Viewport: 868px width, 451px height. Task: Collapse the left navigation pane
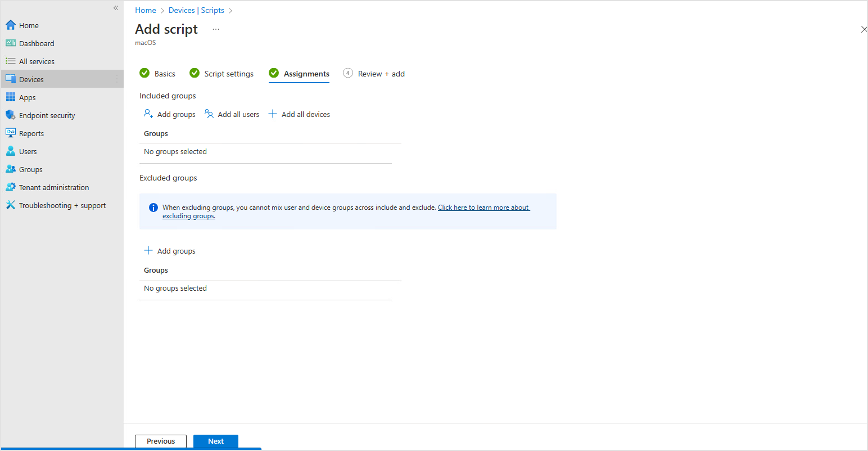[x=116, y=8]
